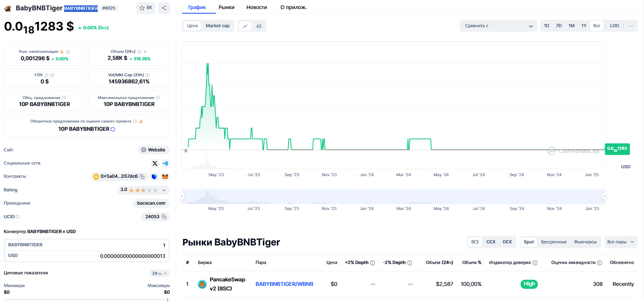
Task: Set chart range to 1Y
Action: click(x=584, y=26)
